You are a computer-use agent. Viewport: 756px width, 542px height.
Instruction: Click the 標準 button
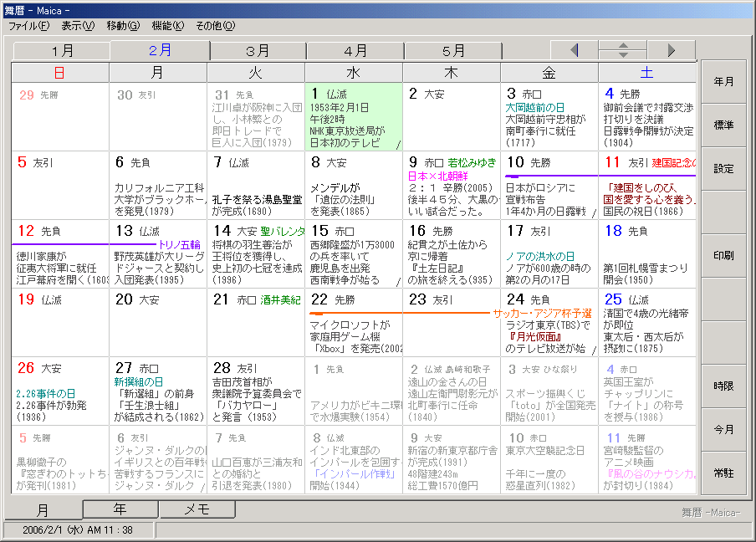[x=723, y=125]
